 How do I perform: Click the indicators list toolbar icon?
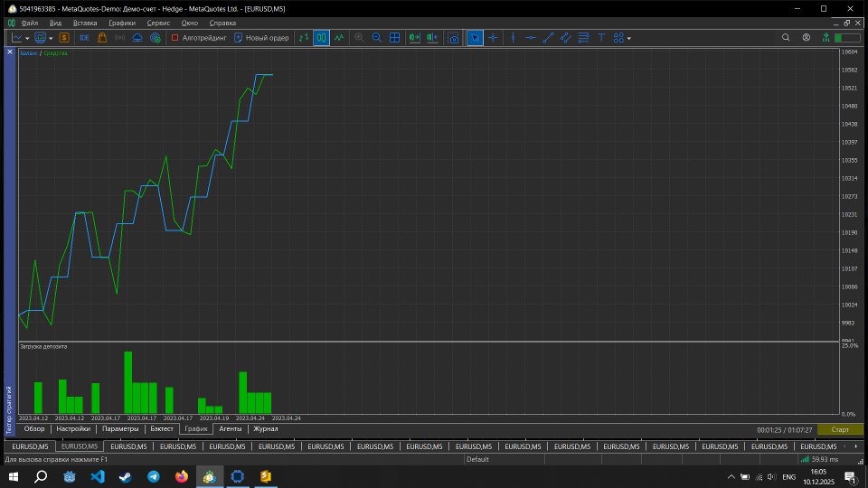40,38
